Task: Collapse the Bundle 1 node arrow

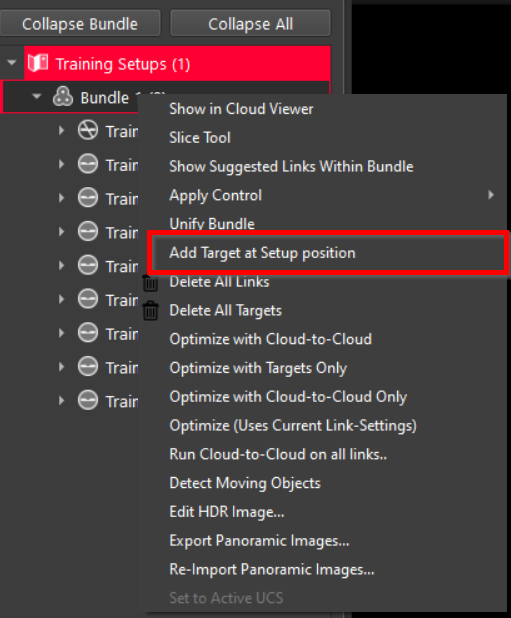Action: [37, 97]
